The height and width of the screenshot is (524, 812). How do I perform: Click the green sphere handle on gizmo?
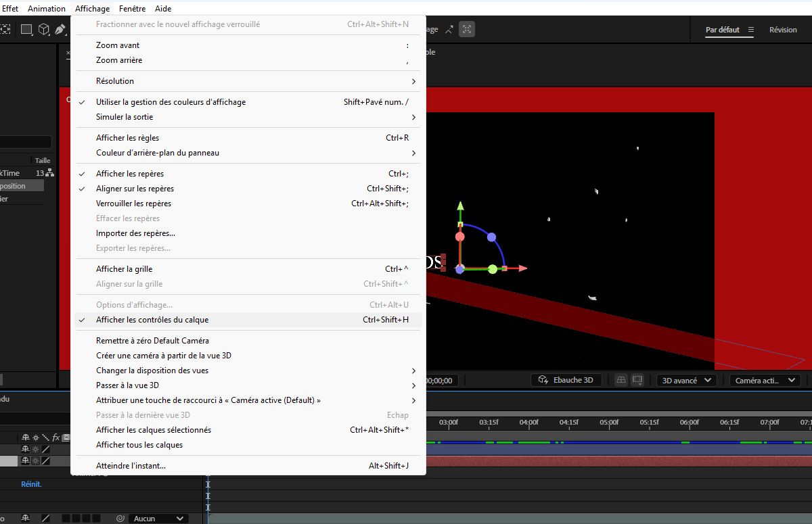[x=493, y=269]
